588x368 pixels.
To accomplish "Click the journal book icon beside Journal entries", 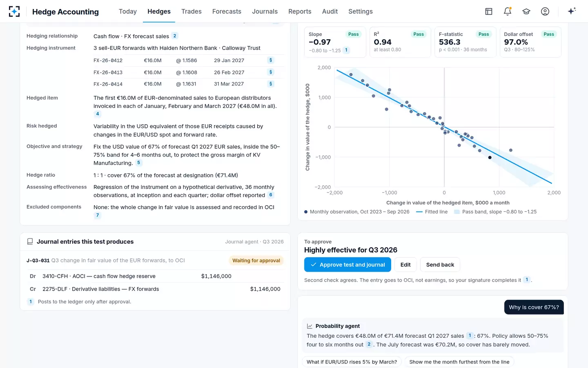I will 30,242.
